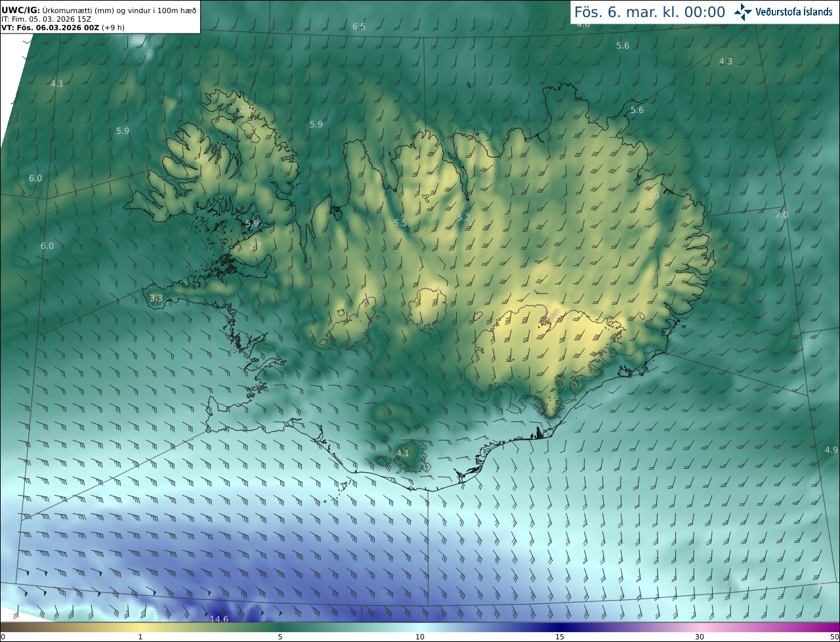Click the 4.1 value on the southern glacier

click(403, 454)
